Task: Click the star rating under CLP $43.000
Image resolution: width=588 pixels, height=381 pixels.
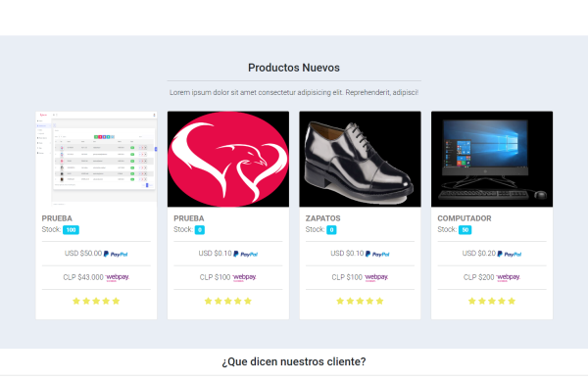Action: coord(96,301)
